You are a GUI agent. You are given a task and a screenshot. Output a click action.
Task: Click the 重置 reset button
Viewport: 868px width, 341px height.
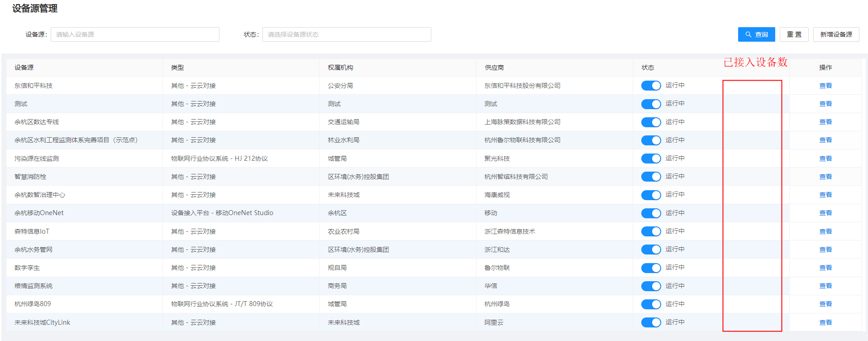click(x=794, y=34)
